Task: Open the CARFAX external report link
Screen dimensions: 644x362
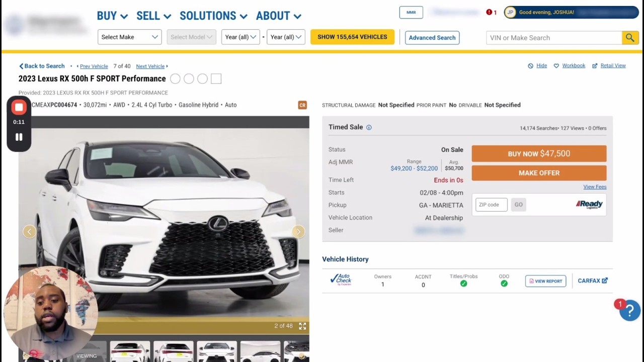Action: click(x=593, y=281)
